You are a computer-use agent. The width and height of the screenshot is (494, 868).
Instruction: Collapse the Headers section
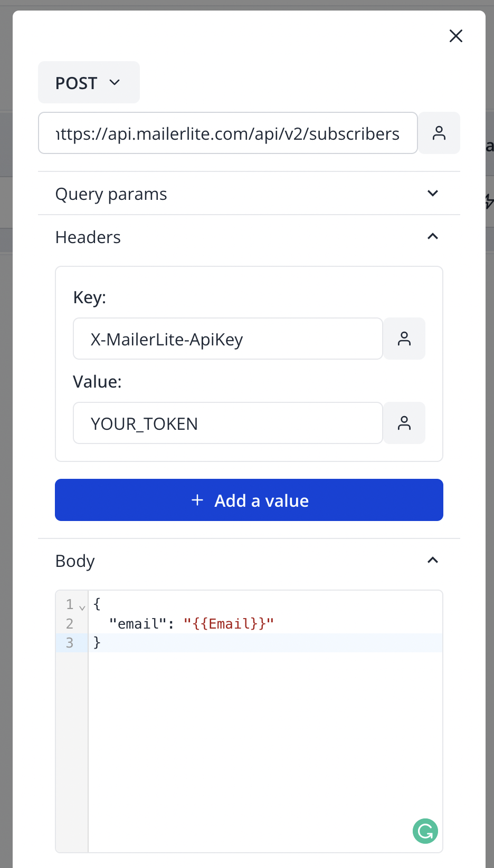click(432, 236)
